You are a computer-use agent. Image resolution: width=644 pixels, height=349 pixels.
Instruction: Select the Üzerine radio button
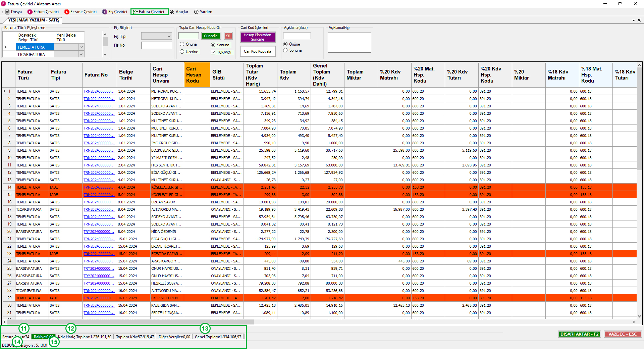coord(182,52)
